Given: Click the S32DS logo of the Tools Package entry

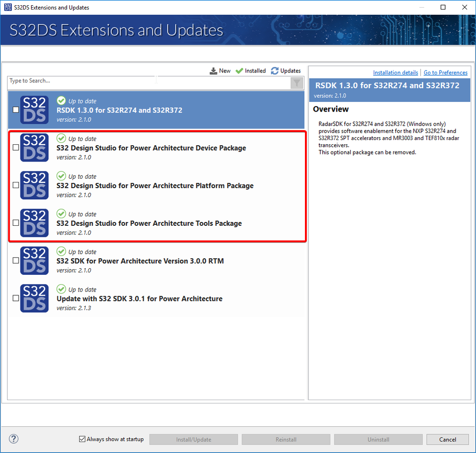Looking at the screenshot, I should 34,223.
